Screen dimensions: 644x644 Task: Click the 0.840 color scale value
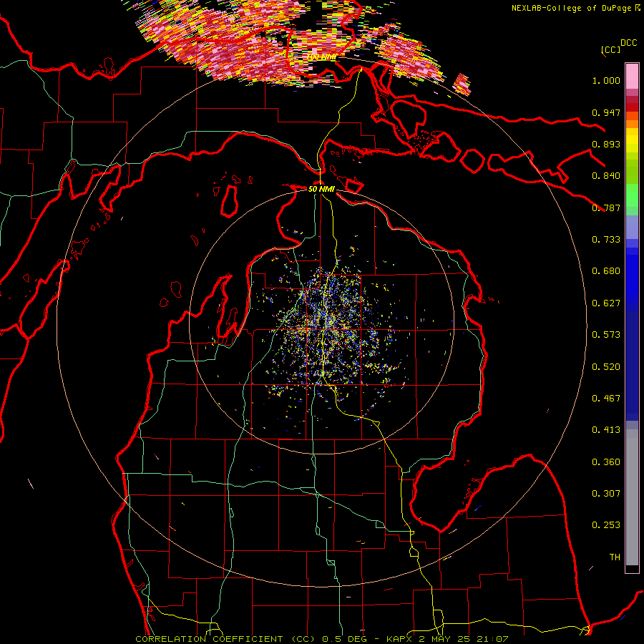(606, 176)
